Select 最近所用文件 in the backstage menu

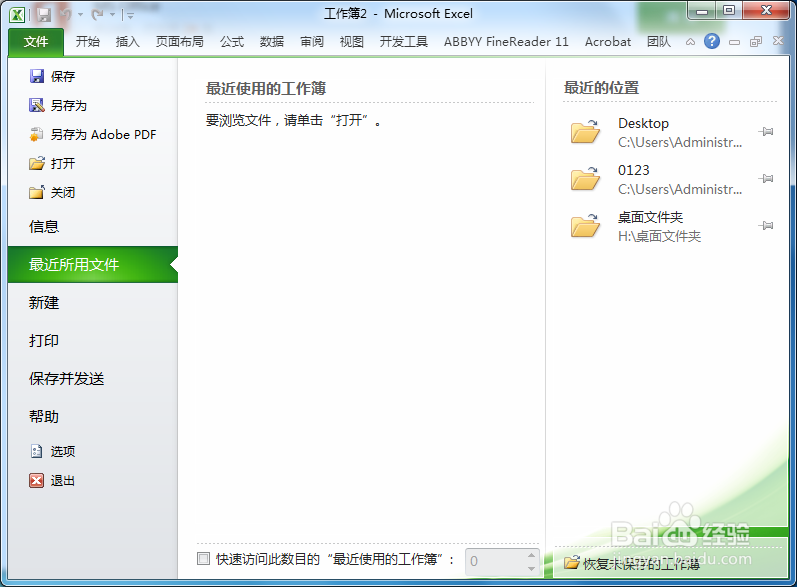(93, 264)
